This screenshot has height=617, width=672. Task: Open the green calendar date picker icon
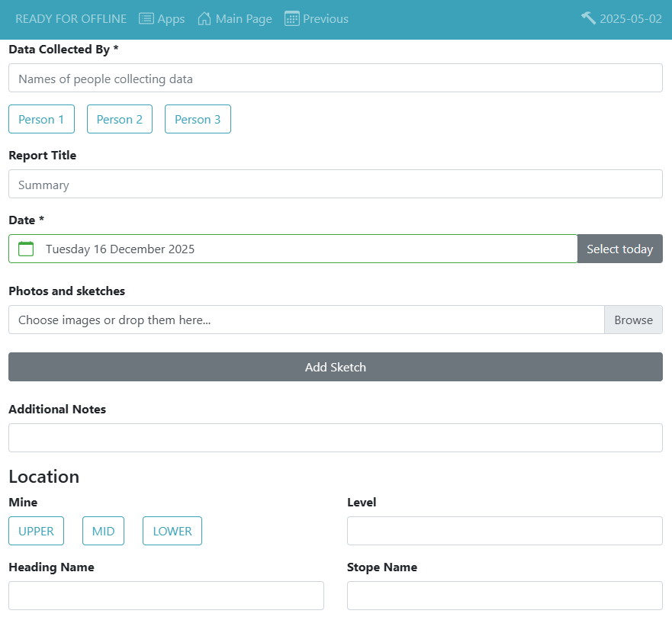click(x=25, y=249)
